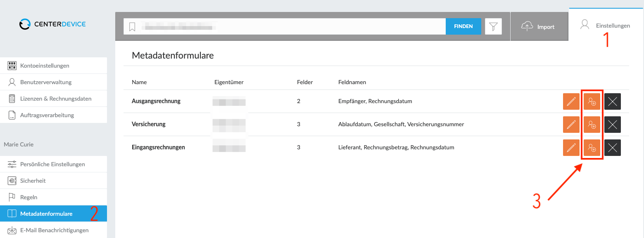644x238 pixels.
Task: Share Ausgangsrechnung form via add-user icon
Action: (x=592, y=101)
